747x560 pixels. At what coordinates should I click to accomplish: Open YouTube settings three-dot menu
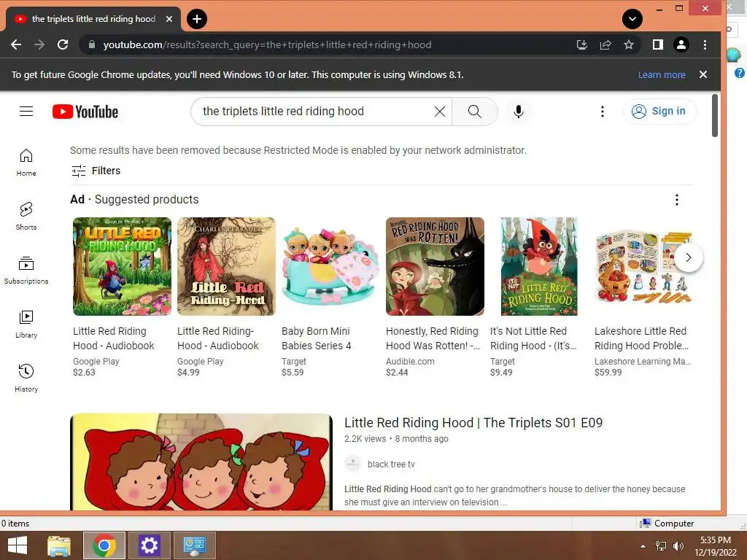pos(602,112)
